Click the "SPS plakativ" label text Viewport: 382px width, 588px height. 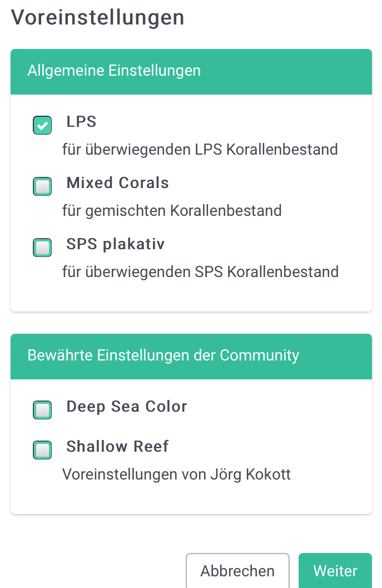pyautogui.click(x=115, y=244)
